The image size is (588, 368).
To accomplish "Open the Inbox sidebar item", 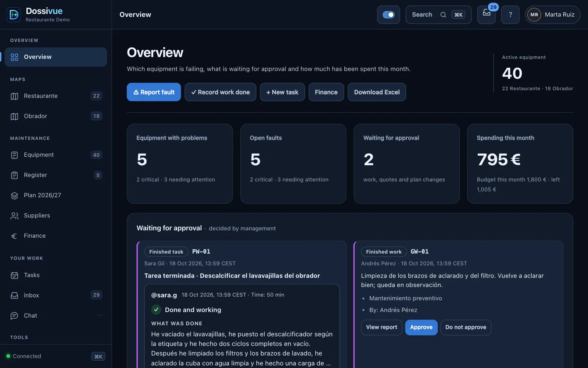I will [x=56, y=296].
